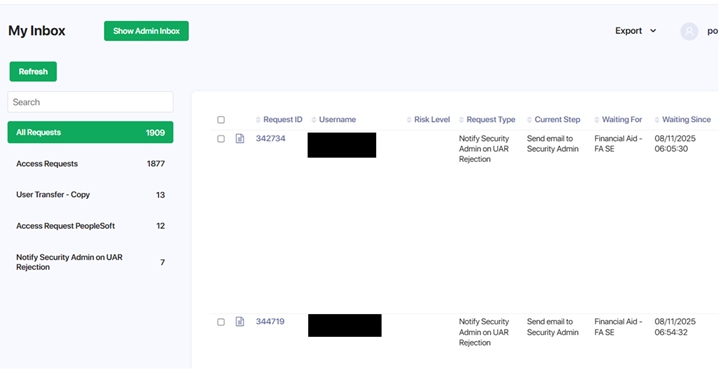The width and height of the screenshot is (720, 384).
Task: Click the My Inbox heading
Action: [x=37, y=31]
